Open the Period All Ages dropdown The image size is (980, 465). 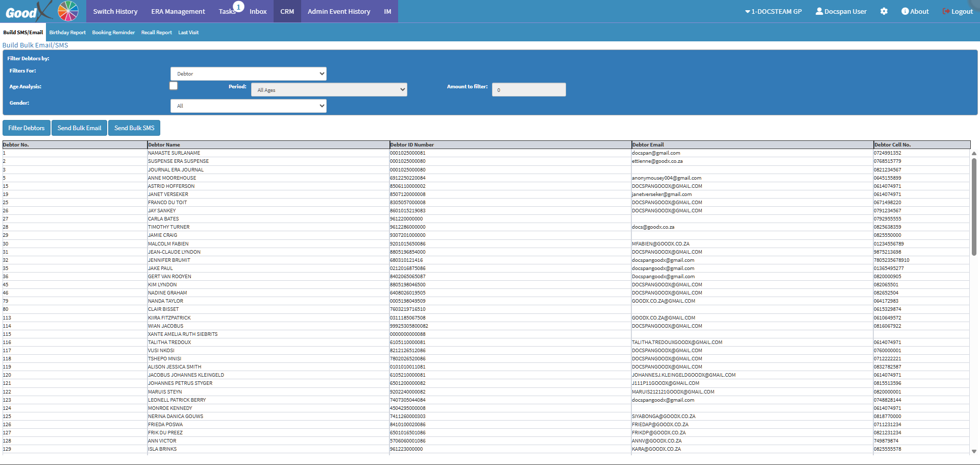coord(329,90)
